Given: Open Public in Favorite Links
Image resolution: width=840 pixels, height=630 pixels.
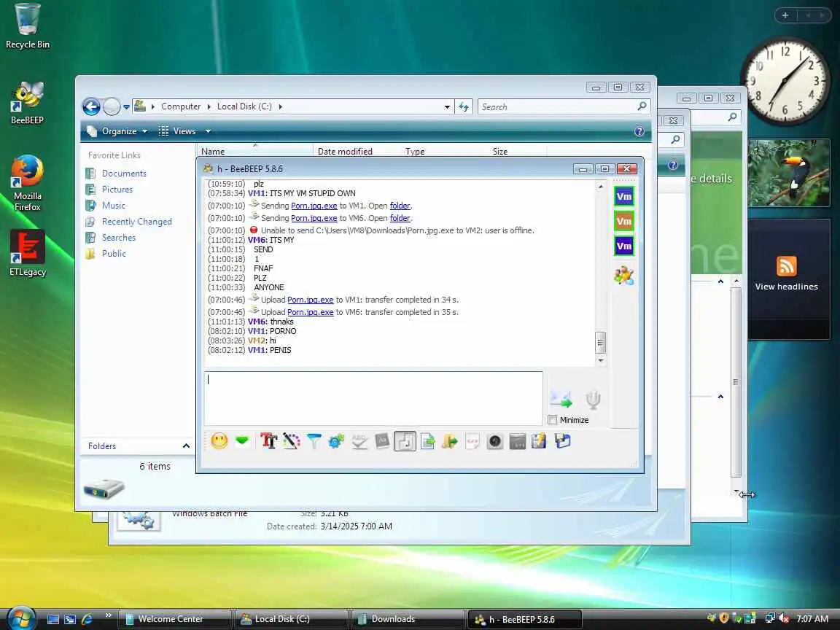Looking at the screenshot, I should [114, 254].
